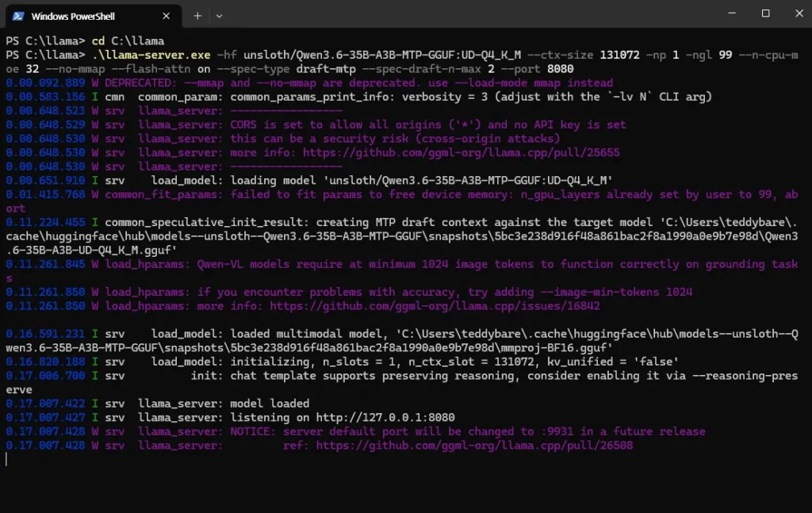
Task: Click the 'cd C:\llama' command text
Action: [x=128, y=41]
